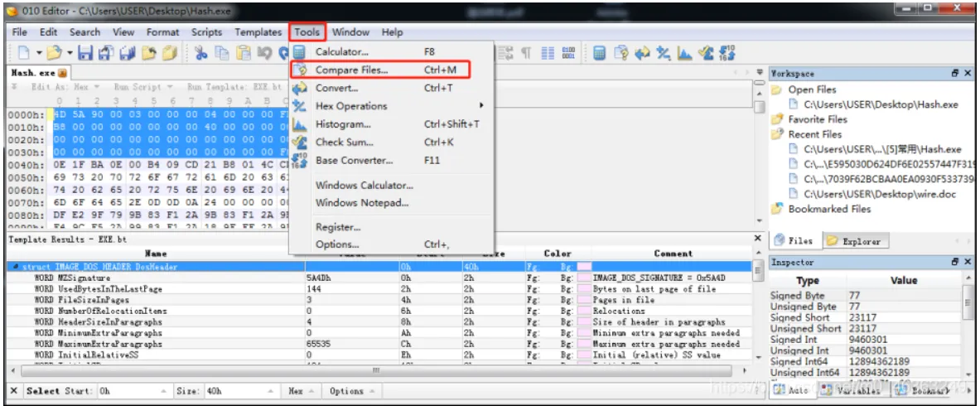
Task: Launch Windows Notepad from Tools menu
Action: tap(391, 203)
